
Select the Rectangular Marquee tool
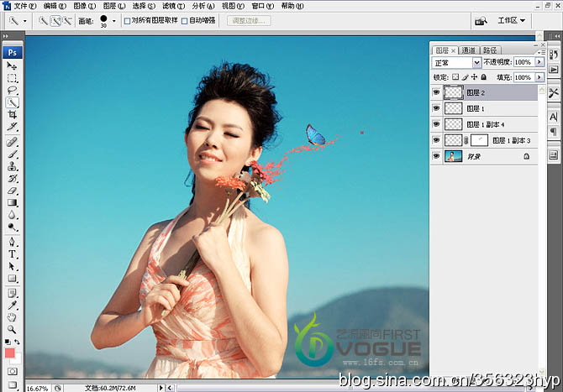click(13, 77)
